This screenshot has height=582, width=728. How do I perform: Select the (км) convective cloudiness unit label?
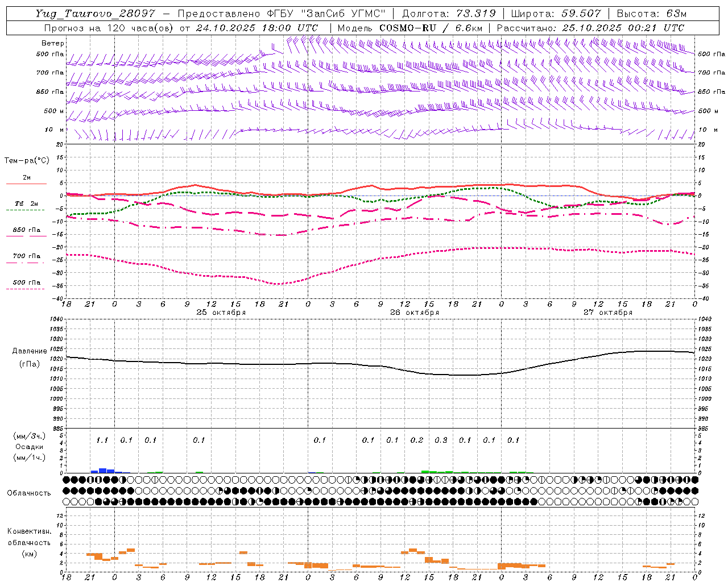click(x=29, y=553)
